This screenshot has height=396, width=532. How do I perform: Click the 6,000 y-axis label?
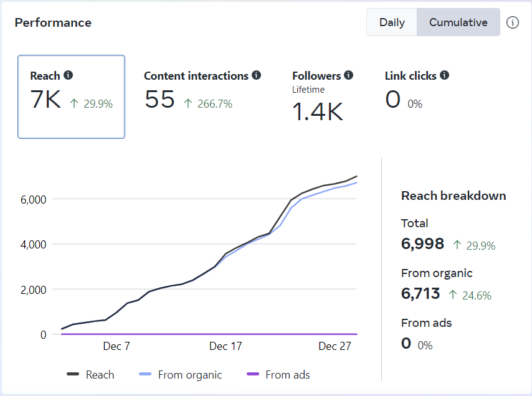pyautogui.click(x=33, y=200)
